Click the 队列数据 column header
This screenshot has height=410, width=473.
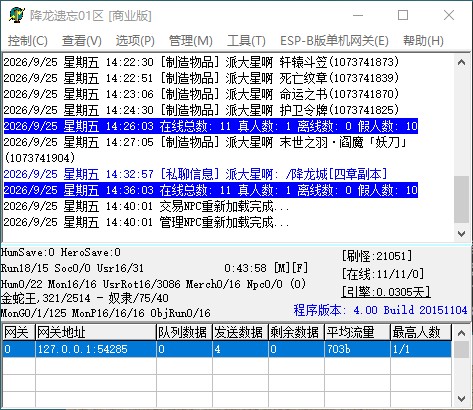click(184, 332)
